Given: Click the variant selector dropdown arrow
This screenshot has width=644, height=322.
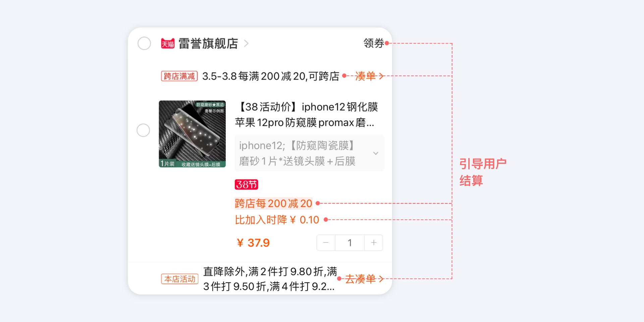Looking at the screenshot, I should click(376, 153).
